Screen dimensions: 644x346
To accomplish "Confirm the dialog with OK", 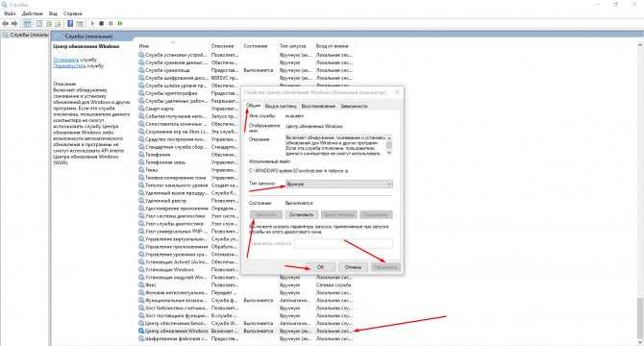I will point(320,267).
